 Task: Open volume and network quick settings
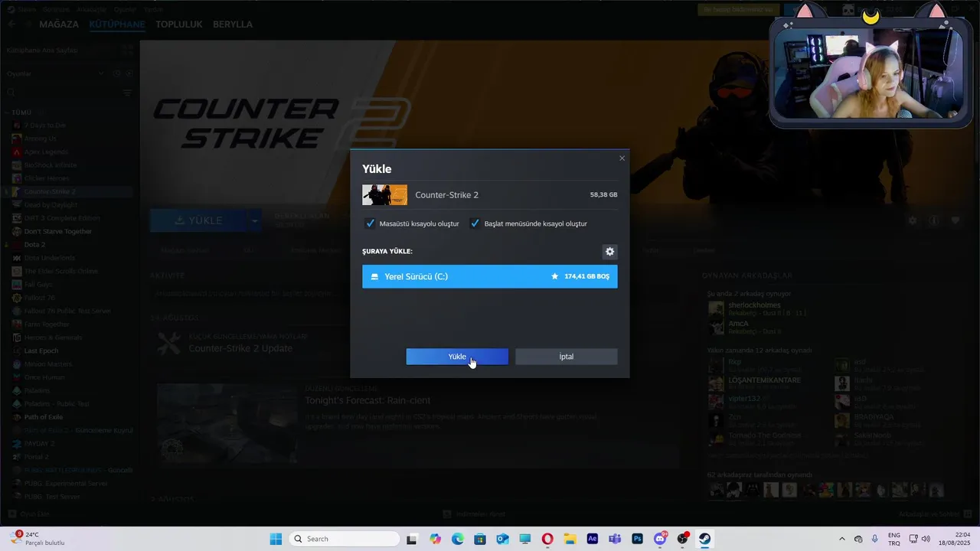coord(920,539)
